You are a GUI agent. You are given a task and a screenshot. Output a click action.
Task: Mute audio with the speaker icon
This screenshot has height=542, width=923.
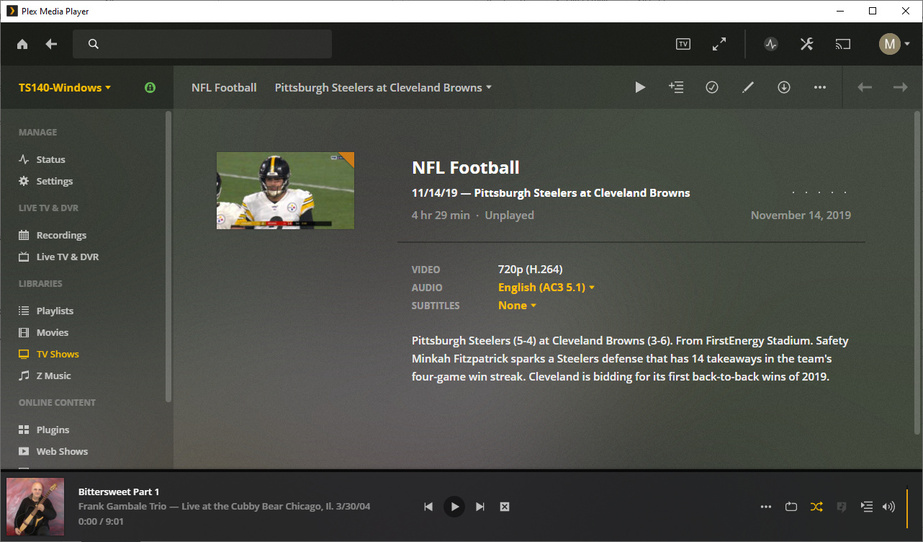pos(889,507)
